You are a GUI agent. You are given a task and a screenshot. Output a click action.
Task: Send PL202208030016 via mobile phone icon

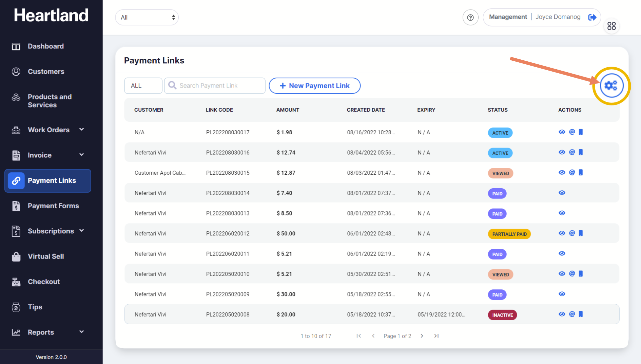(581, 152)
